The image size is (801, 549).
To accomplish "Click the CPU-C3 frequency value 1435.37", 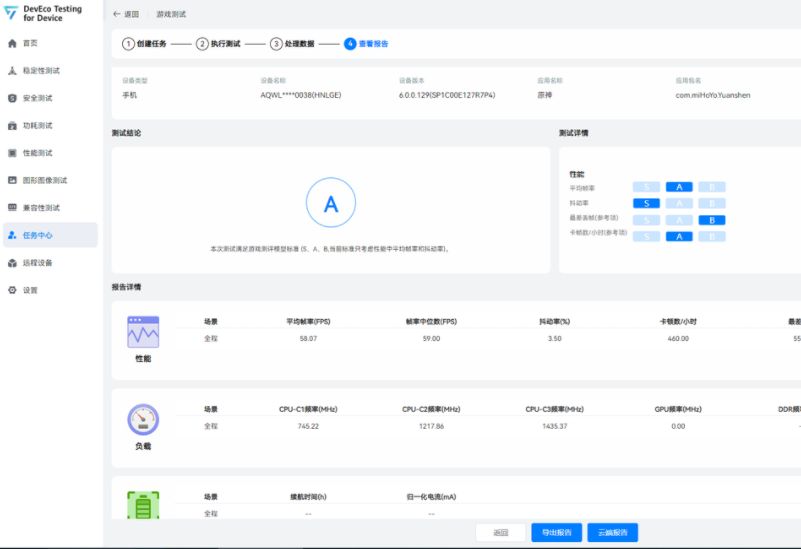I will (555, 426).
